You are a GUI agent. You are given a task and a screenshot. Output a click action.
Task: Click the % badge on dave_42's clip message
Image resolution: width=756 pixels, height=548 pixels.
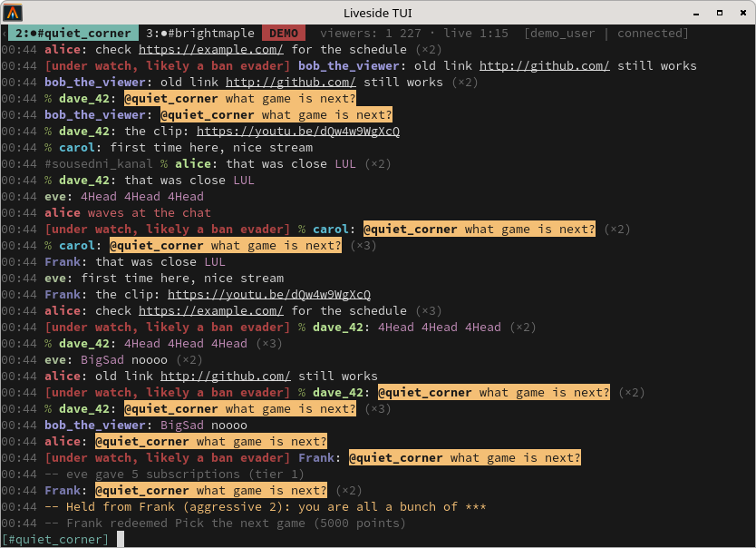[48, 132]
